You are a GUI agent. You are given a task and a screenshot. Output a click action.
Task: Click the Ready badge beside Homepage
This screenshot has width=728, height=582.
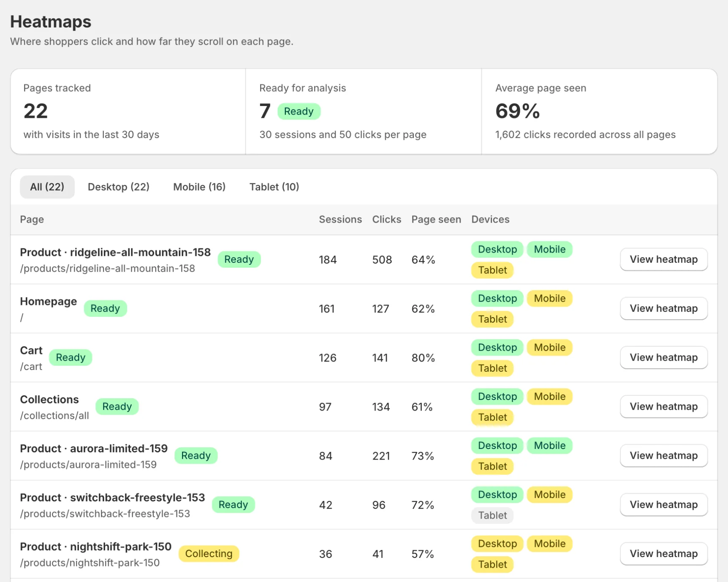point(105,308)
